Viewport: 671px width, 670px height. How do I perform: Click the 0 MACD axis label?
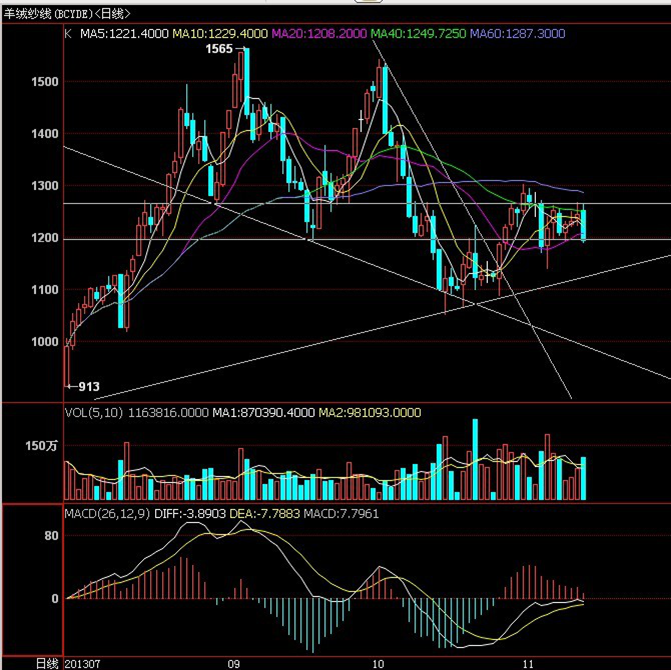[55, 599]
